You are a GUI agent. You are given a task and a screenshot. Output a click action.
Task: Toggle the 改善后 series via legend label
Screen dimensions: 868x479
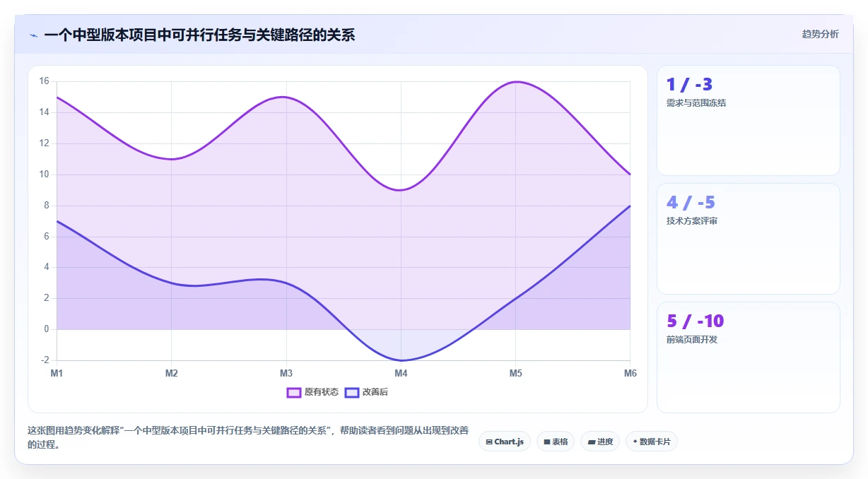point(375,392)
